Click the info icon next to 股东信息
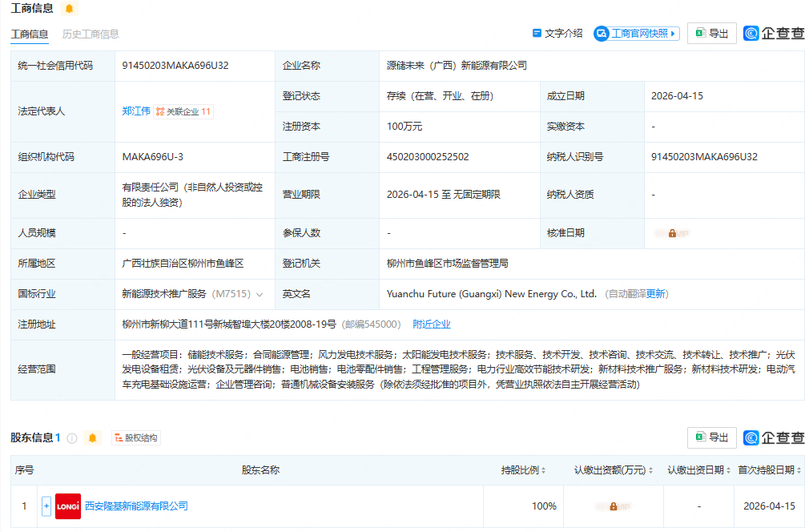The image size is (809, 532). point(72,437)
